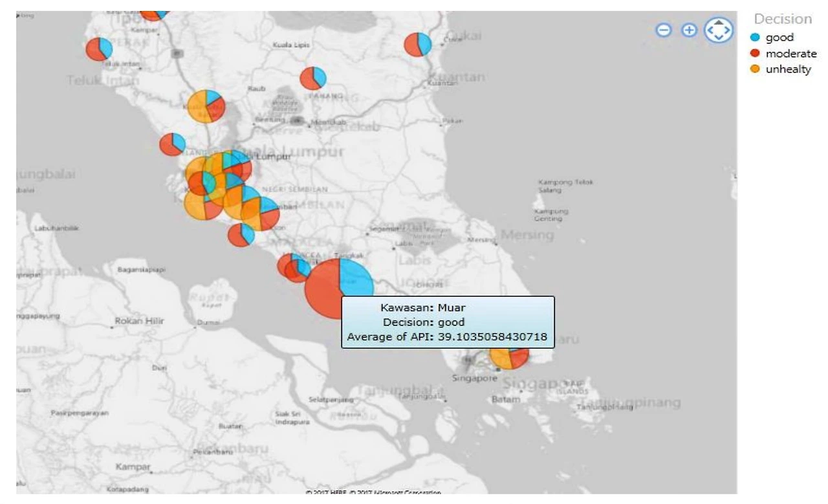Click the pie chart next to Cukai

pos(418,45)
